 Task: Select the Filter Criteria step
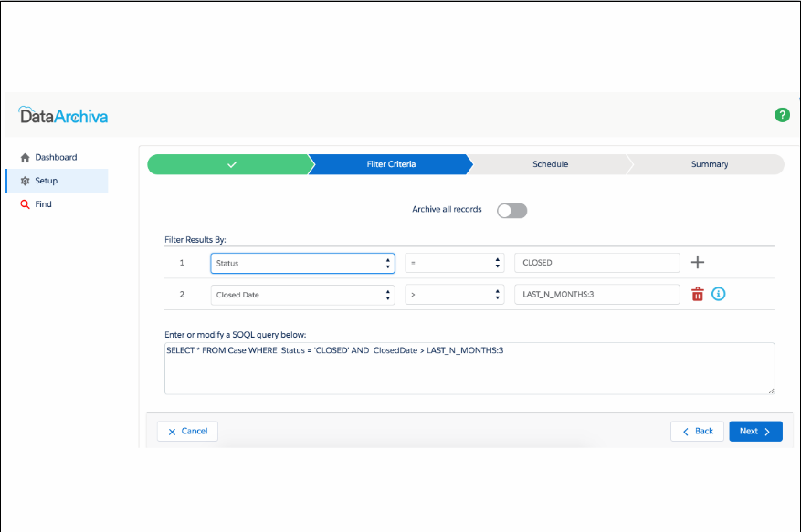click(x=391, y=164)
